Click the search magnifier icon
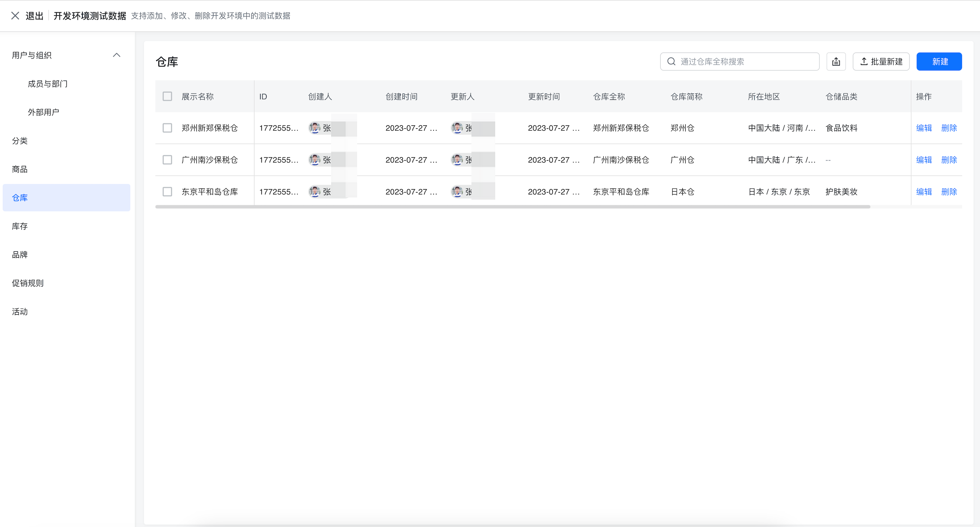This screenshot has width=980, height=527. (671, 62)
